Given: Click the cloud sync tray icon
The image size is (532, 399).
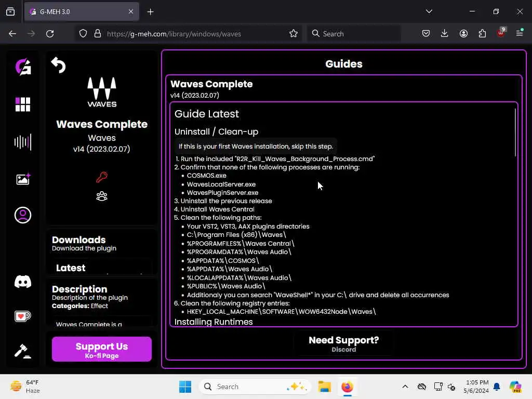Looking at the screenshot, I should [x=422, y=387].
